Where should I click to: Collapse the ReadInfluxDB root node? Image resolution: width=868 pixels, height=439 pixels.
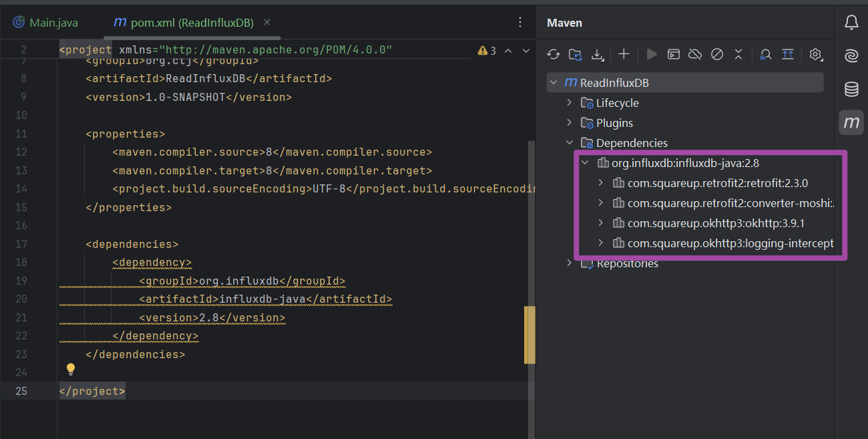coord(554,83)
